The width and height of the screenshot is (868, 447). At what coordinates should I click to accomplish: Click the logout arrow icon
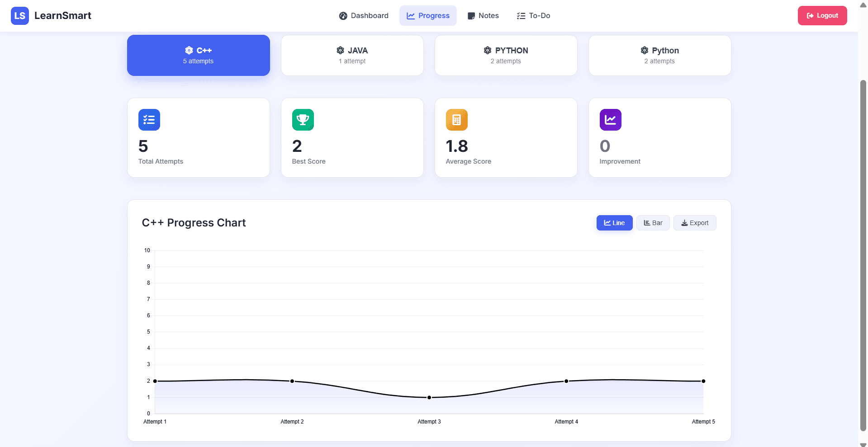pyautogui.click(x=810, y=16)
